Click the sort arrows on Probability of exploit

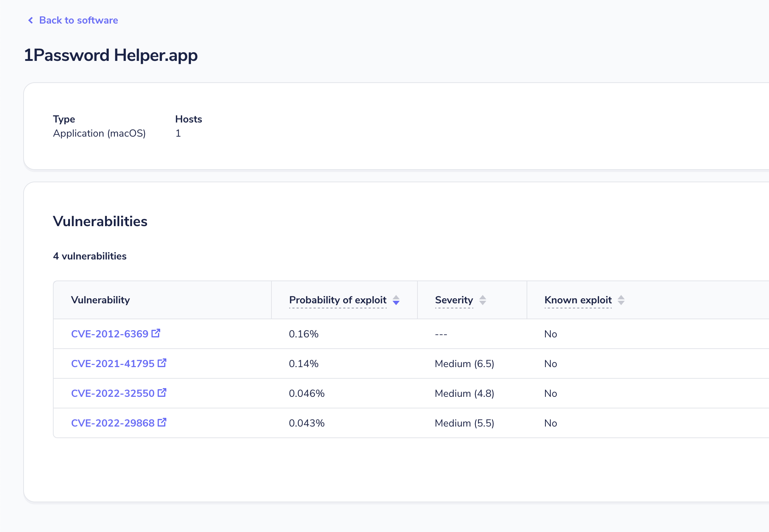(396, 300)
